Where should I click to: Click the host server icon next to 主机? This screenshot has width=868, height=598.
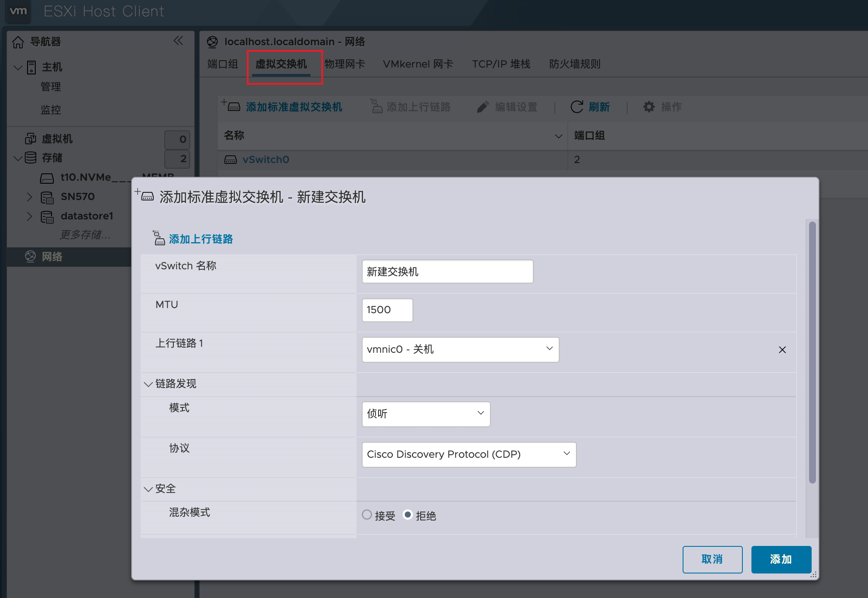click(31, 67)
